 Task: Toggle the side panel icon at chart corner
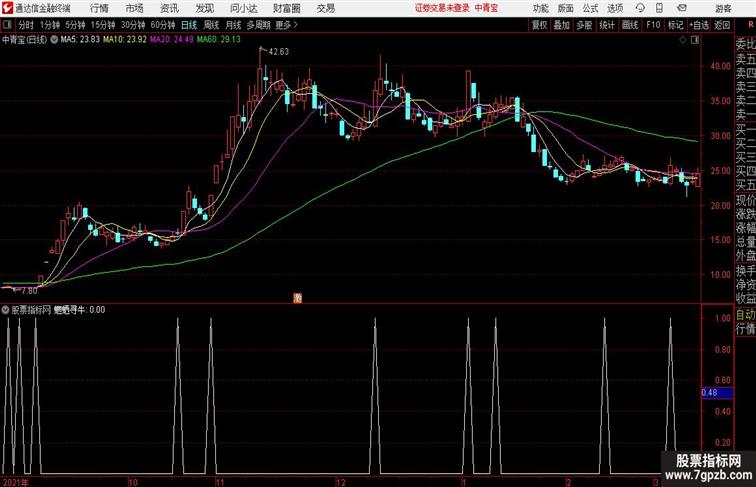click(x=695, y=40)
